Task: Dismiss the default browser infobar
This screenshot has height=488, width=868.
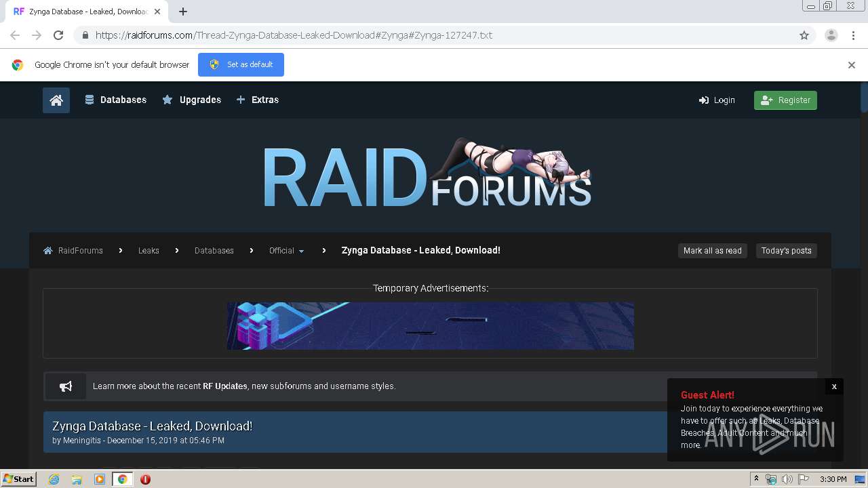Action: pyautogui.click(x=852, y=65)
